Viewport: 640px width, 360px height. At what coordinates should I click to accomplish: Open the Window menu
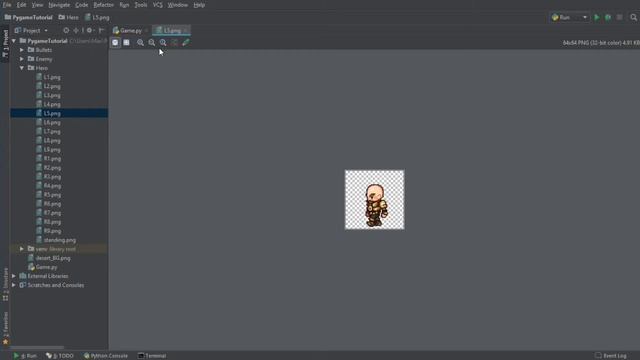click(x=178, y=5)
